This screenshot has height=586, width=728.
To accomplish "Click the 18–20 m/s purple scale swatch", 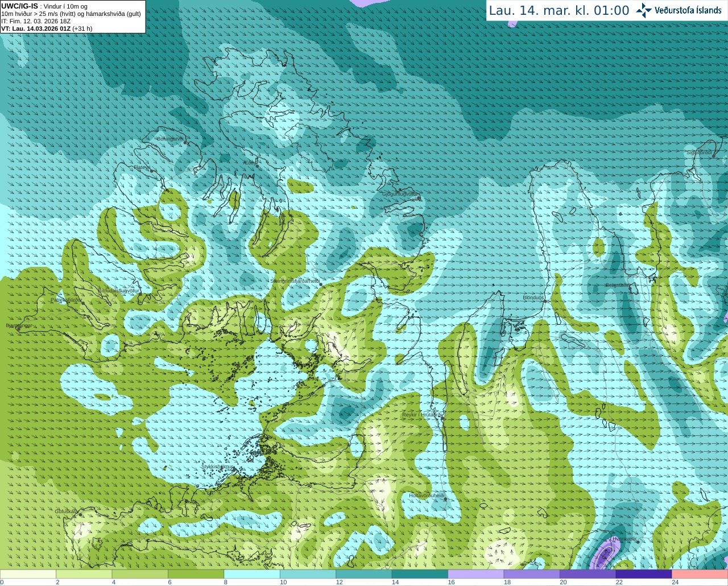I will [532, 574].
